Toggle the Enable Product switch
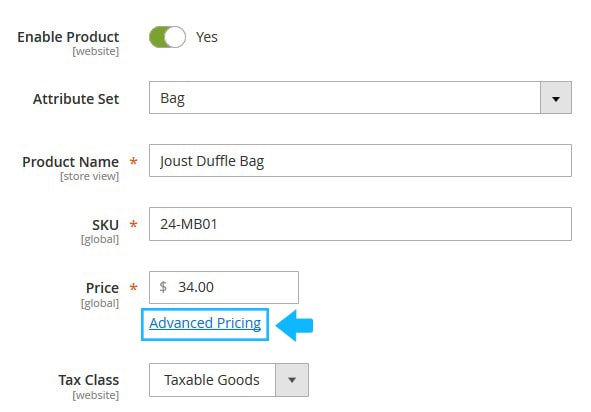Screen dimensions: 591x412 (167, 37)
